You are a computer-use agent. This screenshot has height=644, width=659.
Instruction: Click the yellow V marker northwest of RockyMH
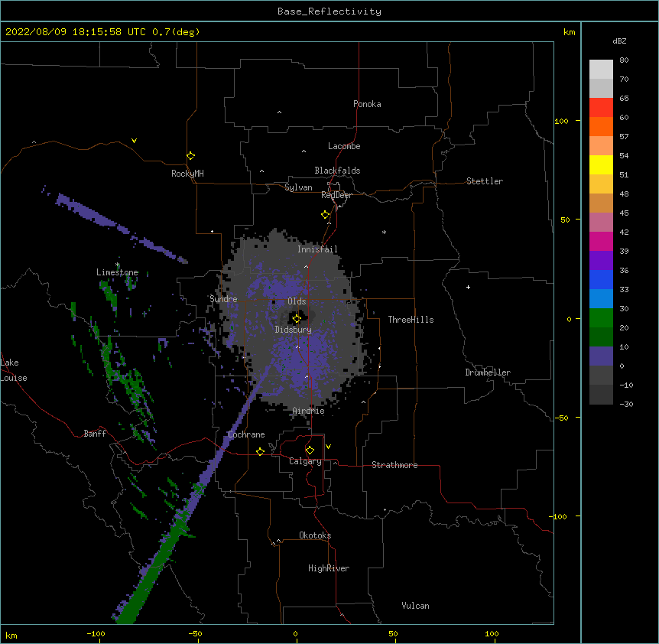pos(134,141)
